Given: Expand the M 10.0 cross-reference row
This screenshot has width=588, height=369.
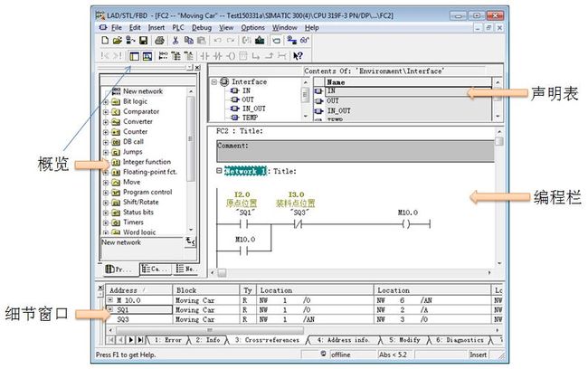Looking at the screenshot, I should [x=110, y=300].
